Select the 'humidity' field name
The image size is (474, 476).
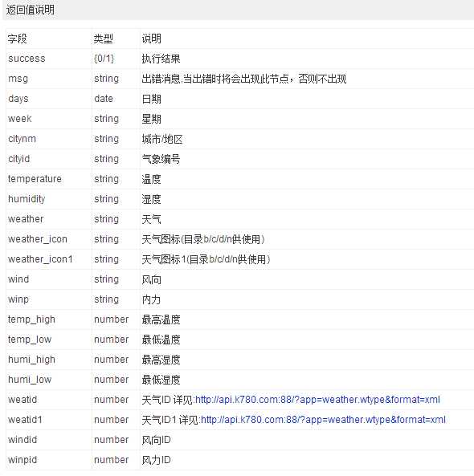[27, 199]
